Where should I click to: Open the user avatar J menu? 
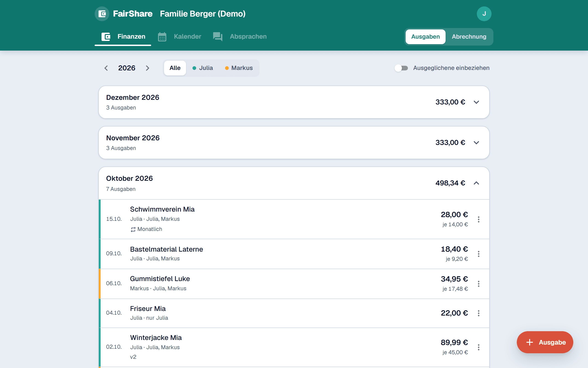coord(484,14)
